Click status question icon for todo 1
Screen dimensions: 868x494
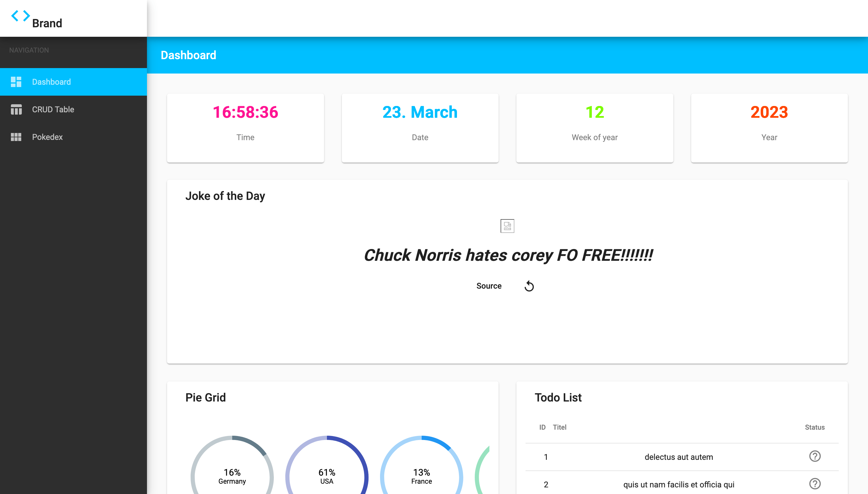[815, 456]
